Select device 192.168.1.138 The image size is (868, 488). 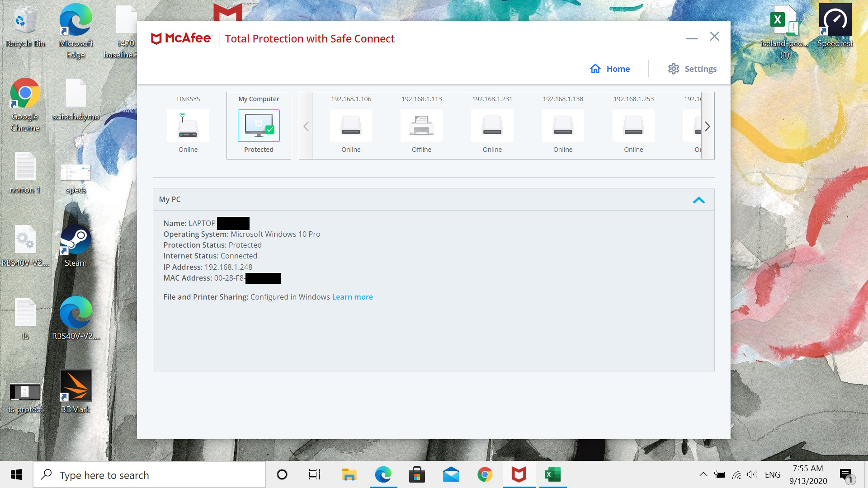point(563,126)
